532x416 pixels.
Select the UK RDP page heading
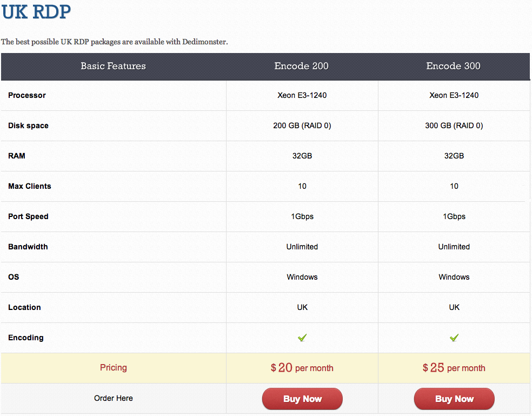[36, 11]
